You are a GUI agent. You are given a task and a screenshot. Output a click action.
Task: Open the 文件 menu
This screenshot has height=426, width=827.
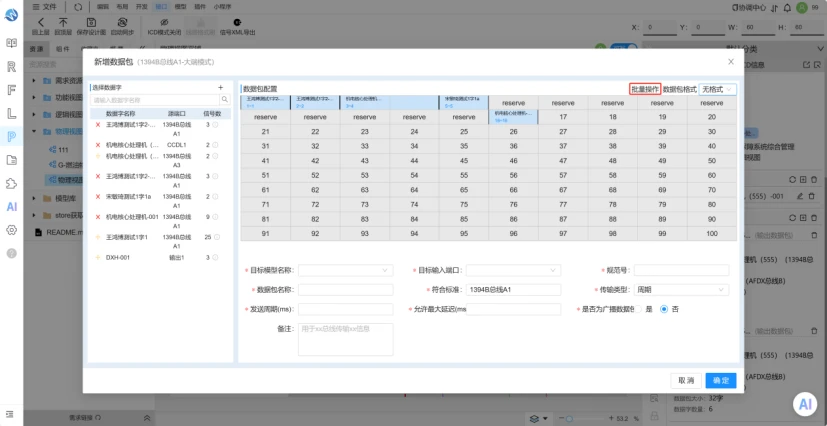45,7
